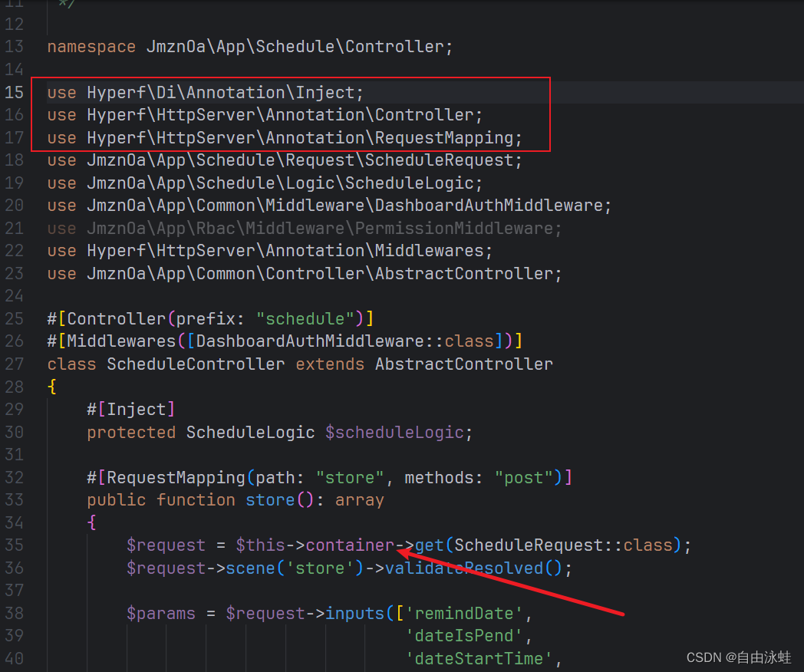Select the store function name on line 33

click(x=270, y=499)
